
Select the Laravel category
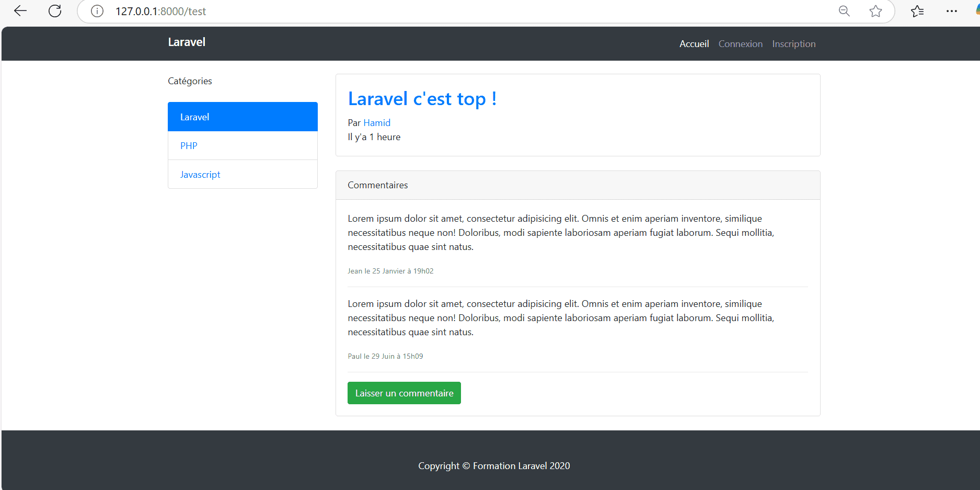point(243,117)
